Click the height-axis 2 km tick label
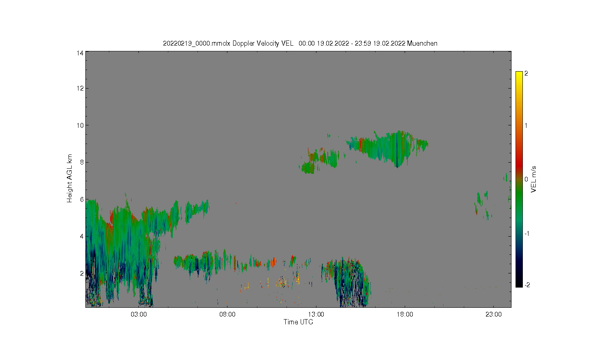Viewport: 607px width, 364px height. 82,273
